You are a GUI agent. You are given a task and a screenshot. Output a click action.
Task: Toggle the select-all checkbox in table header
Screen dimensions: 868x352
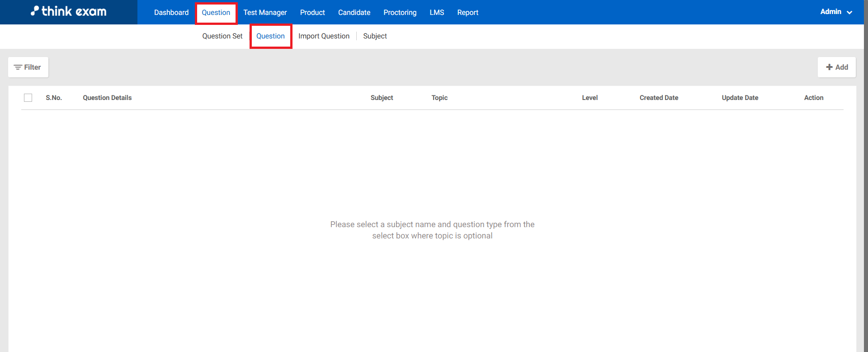pyautogui.click(x=28, y=98)
